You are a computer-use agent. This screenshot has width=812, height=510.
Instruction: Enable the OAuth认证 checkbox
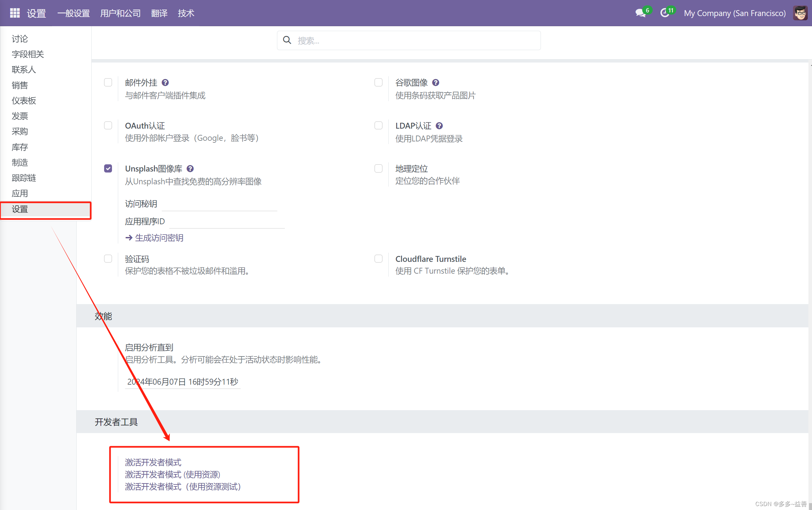pos(108,125)
